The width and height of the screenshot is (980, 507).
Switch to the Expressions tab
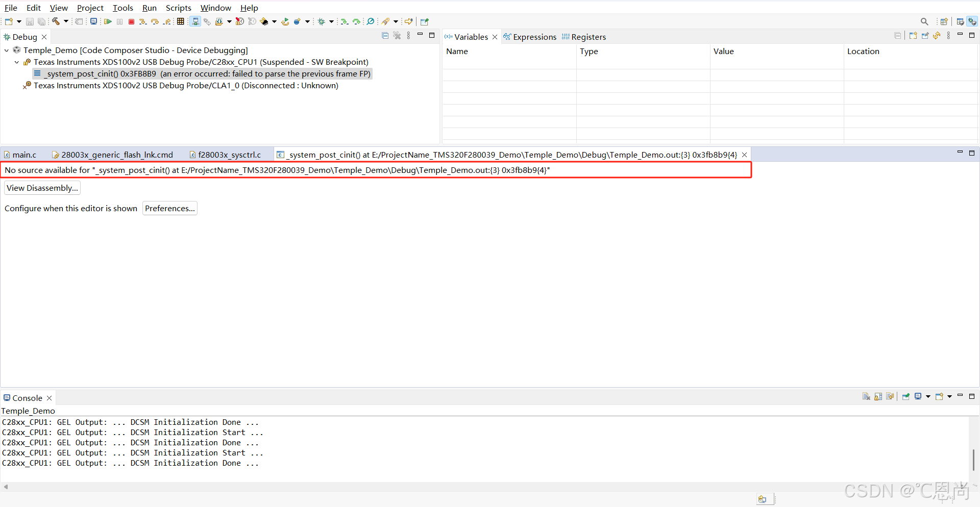coord(530,37)
